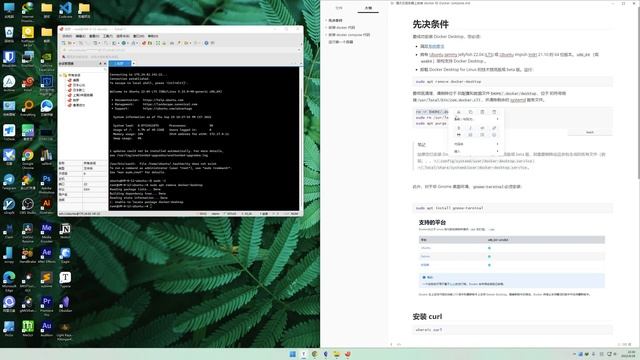Viewport: 640px width, 360px height.
Task: Pin the Xshell session manager pane
Action: tap(100, 63)
